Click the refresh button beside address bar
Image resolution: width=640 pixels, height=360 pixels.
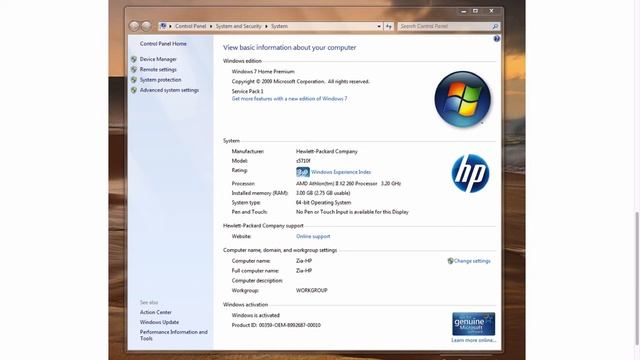click(389, 26)
